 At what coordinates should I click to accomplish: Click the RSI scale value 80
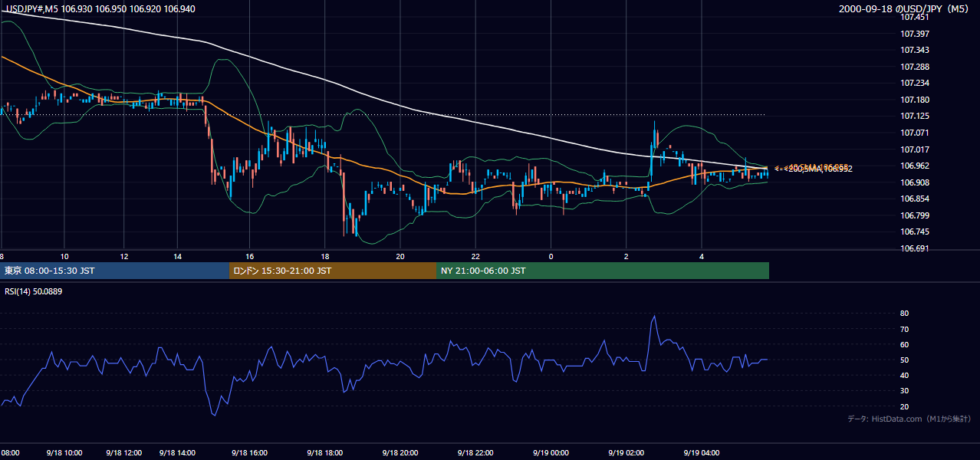pyautogui.click(x=905, y=314)
